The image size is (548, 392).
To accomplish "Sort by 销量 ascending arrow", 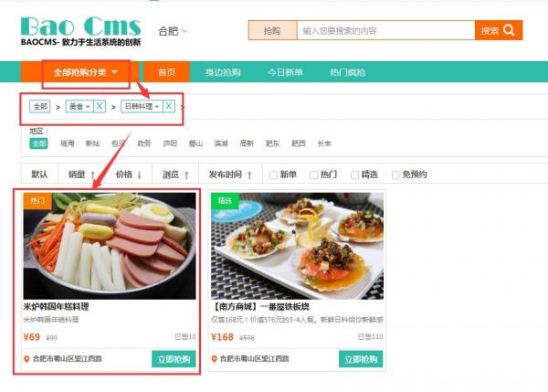I will (x=92, y=175).
